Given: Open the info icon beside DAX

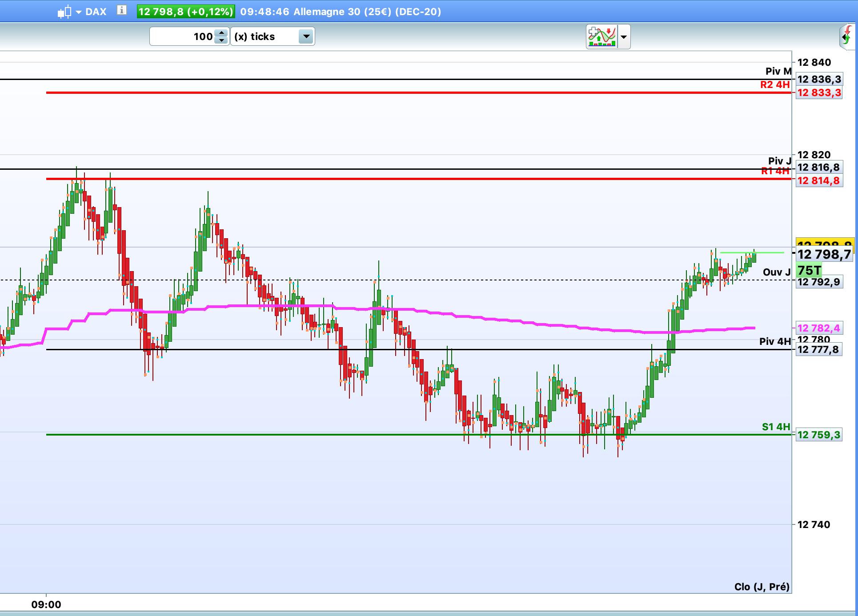Looking at the screenshot, I should point(121,10).
